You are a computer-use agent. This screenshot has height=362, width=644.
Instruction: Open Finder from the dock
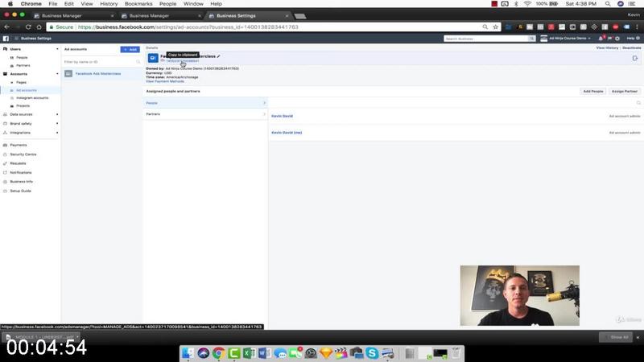click(188, 353)
